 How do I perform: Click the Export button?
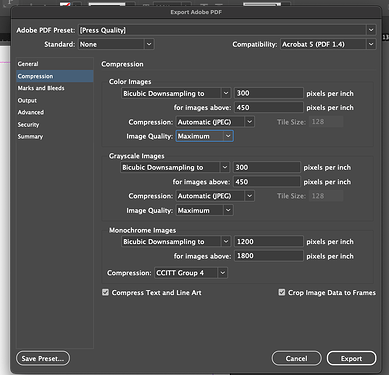(351, 358)
